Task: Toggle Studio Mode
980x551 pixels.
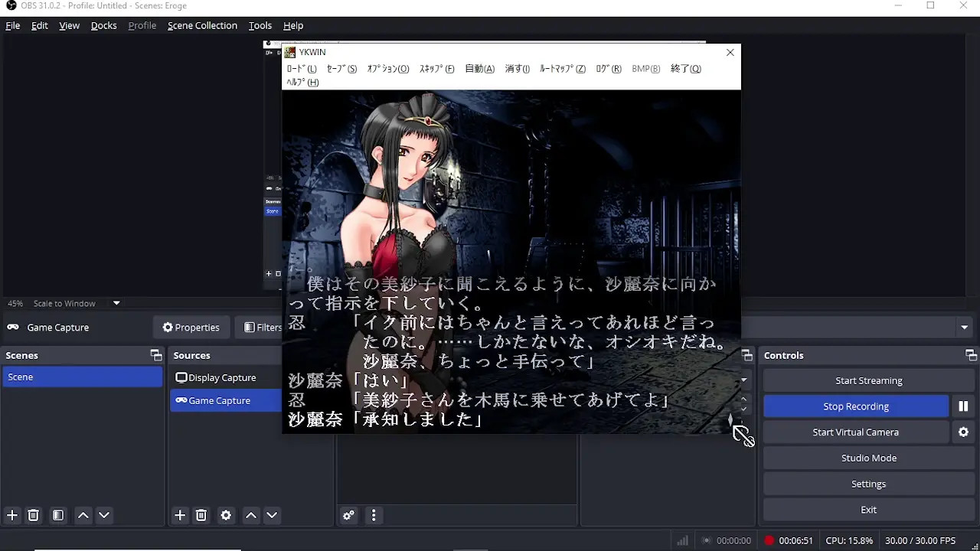Action: click(x=868, y=458)
